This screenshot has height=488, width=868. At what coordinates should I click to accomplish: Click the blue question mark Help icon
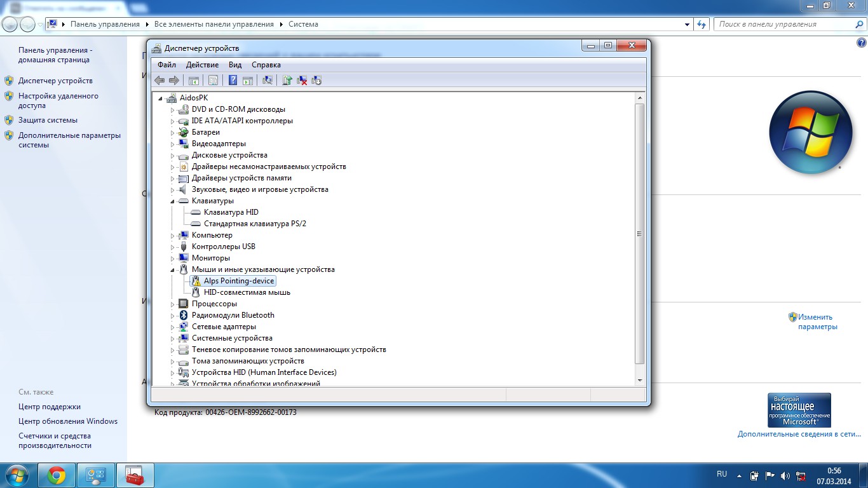(x=233, y=80)
